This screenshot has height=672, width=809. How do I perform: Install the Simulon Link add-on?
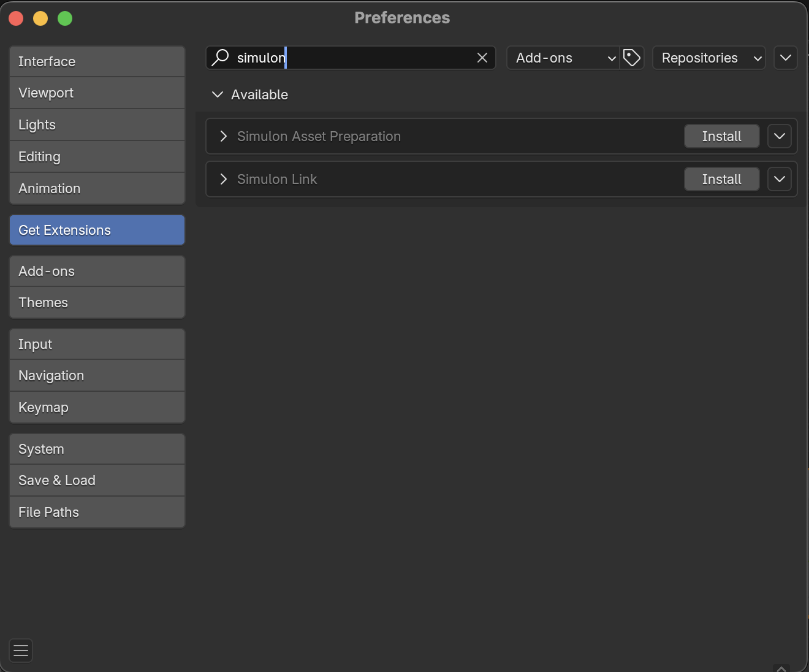point(721,179)
